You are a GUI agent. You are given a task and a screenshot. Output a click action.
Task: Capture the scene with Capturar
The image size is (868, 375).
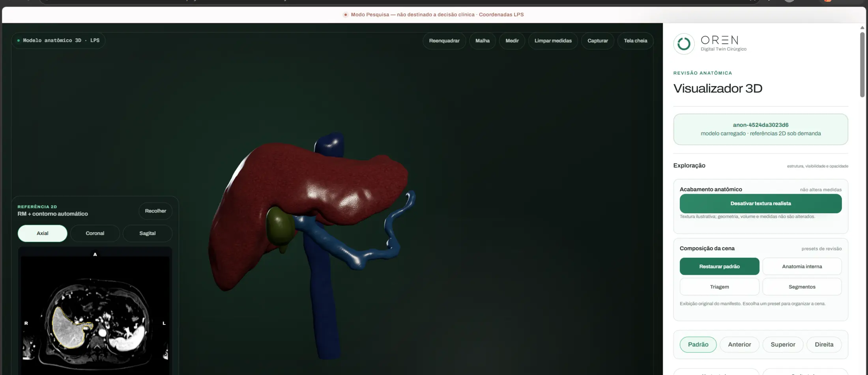(597, 41)
